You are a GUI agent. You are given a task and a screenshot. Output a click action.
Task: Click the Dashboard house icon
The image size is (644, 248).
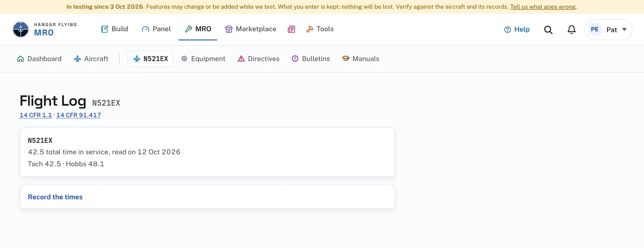click(x=20, y=59)
